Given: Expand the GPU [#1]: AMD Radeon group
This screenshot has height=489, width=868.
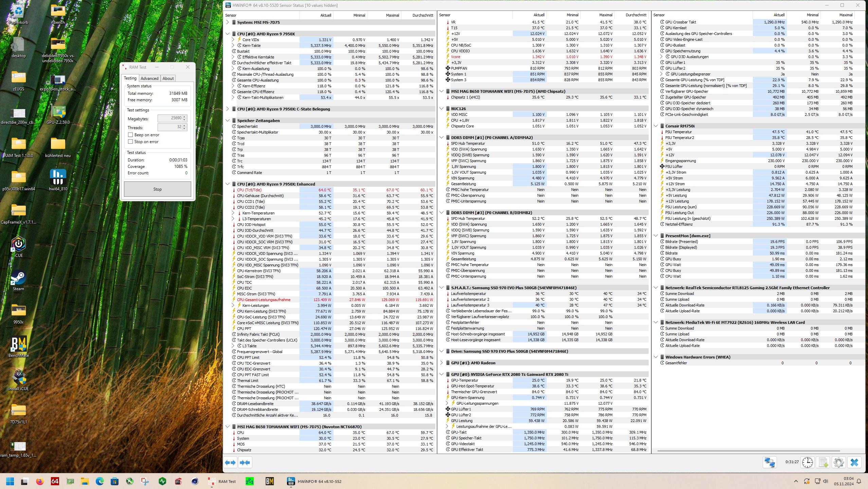Looking at the screenshot, I should (x=441, y=363).
